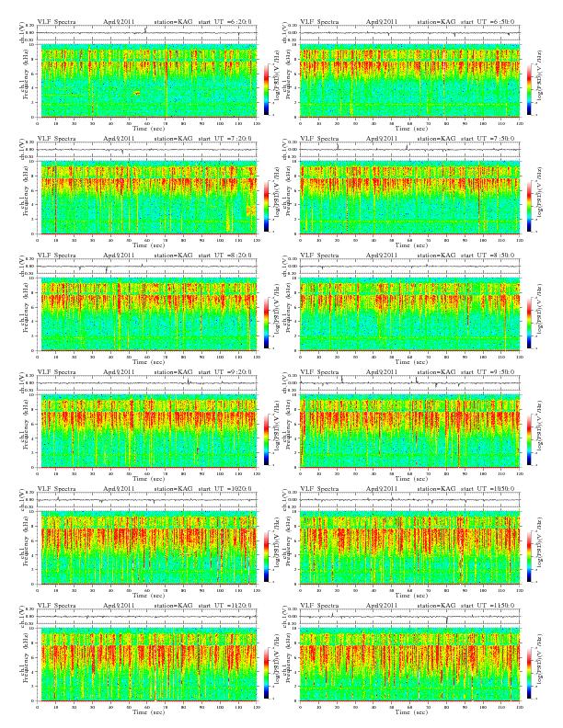563x728 pixels.
Task: Click the "VLF Spectra" heading of the 6:20:0 panel
Action: coord(56,21)
